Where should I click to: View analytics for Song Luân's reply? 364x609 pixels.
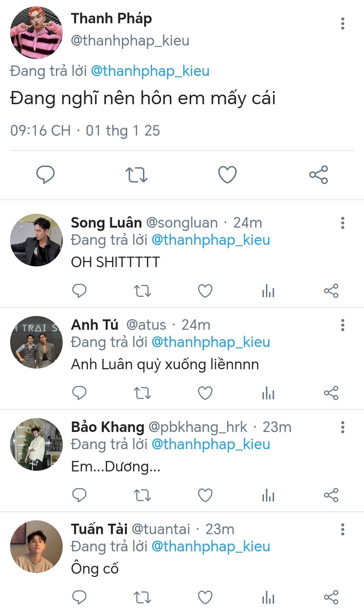268,291
